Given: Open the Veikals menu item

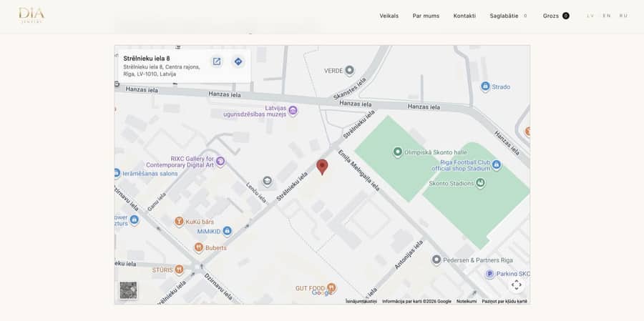Looking at the screenshot, I should (x=389, y=16).
